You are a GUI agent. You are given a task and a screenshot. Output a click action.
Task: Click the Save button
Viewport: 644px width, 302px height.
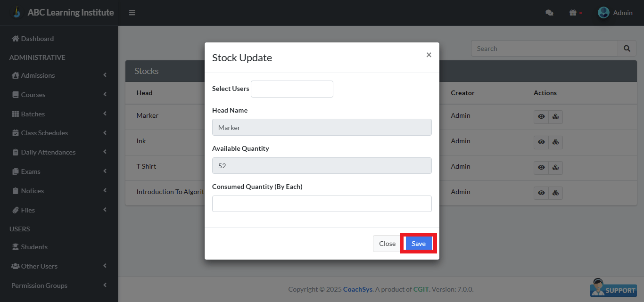pyautogui.click(x=418, y=244)
